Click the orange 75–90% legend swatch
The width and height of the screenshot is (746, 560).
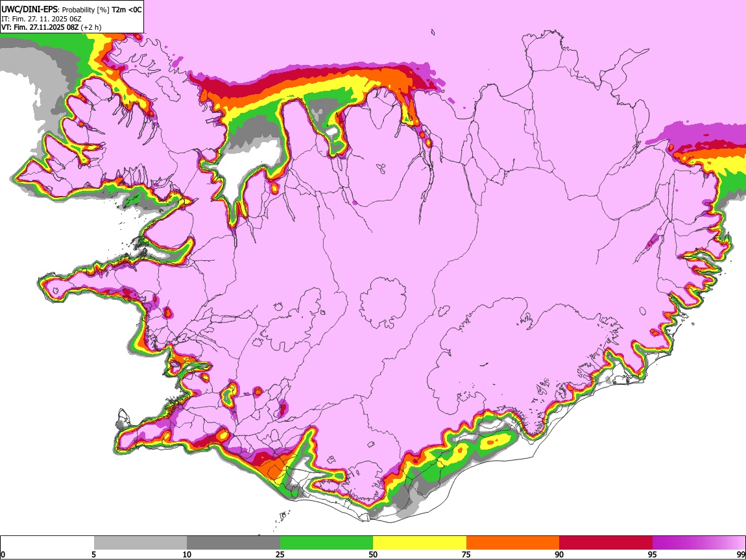[512, 543]
